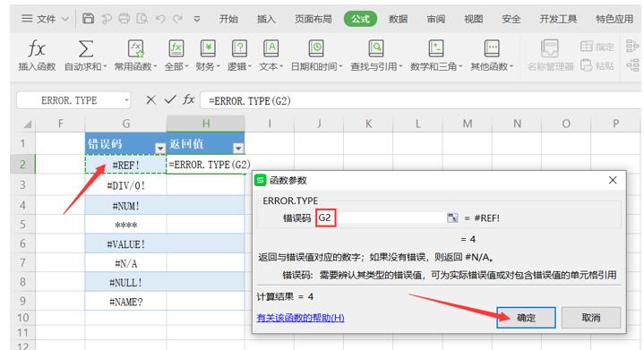644x350 pixels.
Task: Open the 错误码 filter dropdown
Action: 160,148
